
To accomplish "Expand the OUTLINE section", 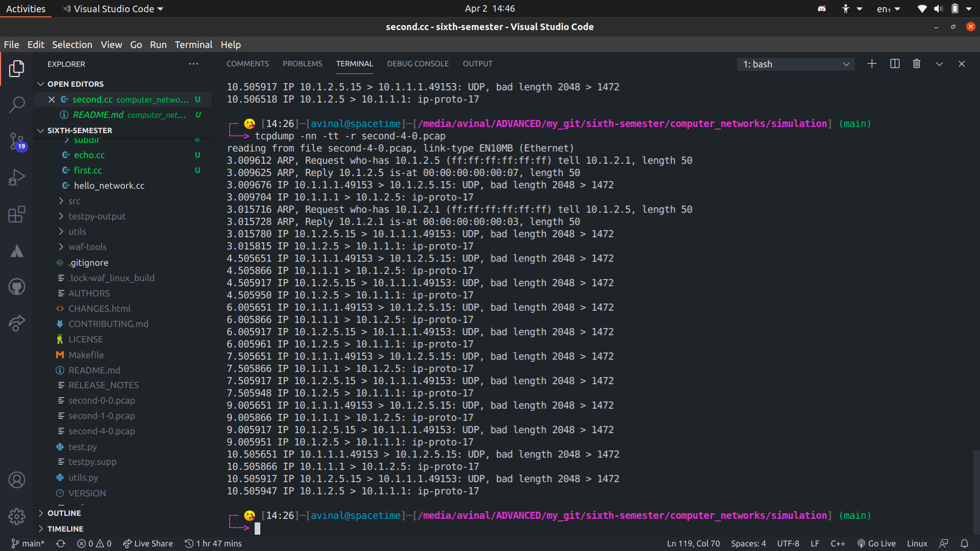I will (x=64, y=513).
